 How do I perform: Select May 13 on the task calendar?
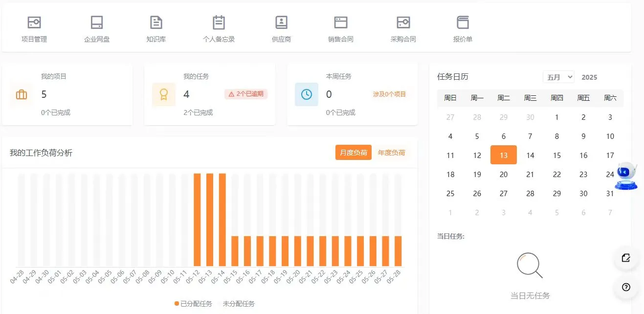(x=503, y=155)
